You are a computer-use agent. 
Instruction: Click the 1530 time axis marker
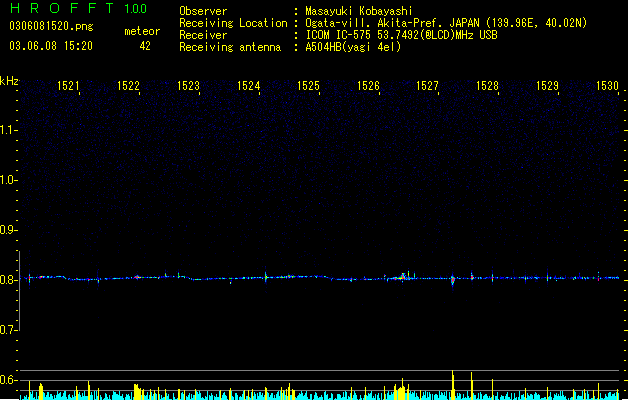click(607, 86)
